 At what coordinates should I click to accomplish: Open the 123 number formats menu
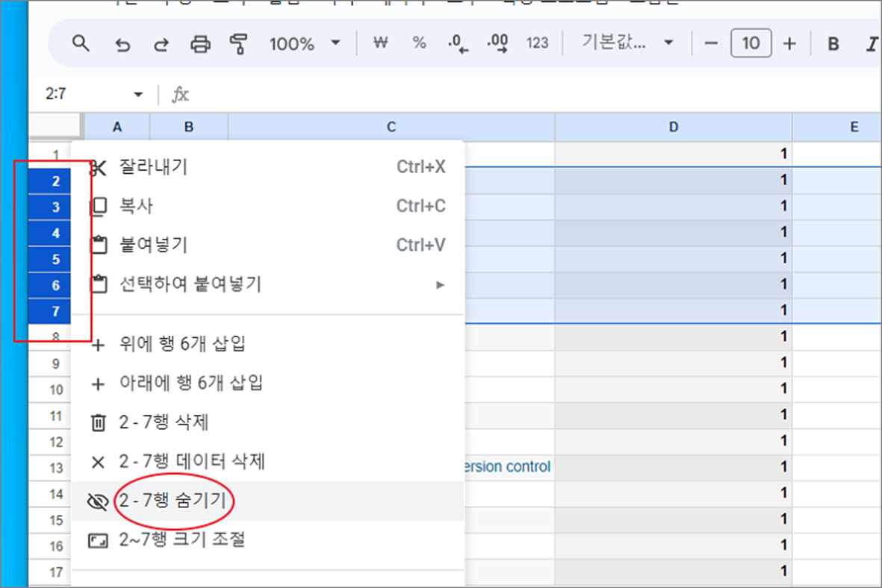[537, 43]
